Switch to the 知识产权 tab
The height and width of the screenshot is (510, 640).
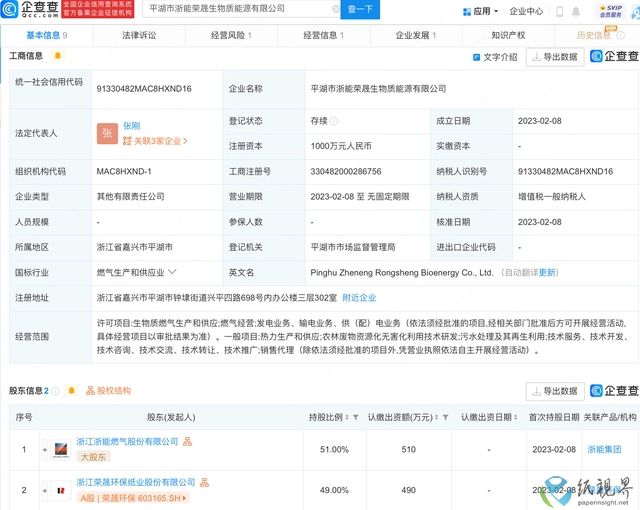(x=508, y=35)
